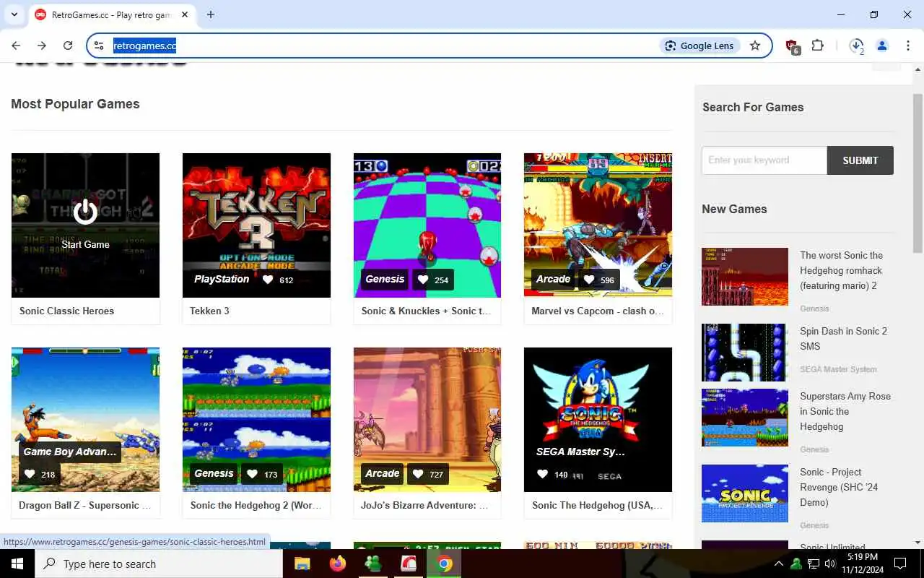Click Tekken 3 game thumbnail
This screenshot has height=578, width=924.
(x=256, y=225)
